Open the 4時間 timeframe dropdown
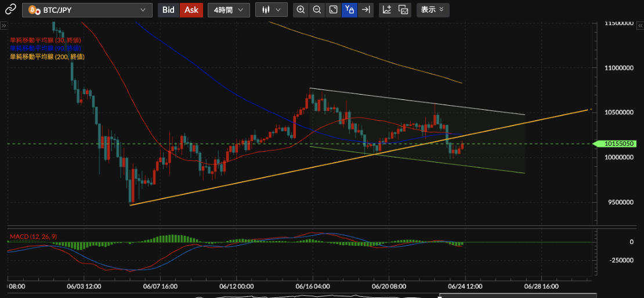The width and height of the screenshot is (644, 298). 229,10
